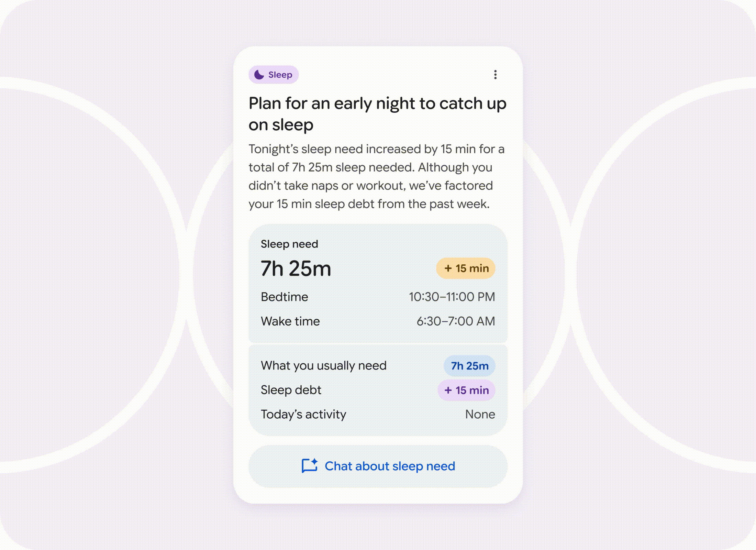Expand the What you usually need row
This screenshot has height=550, width=756.
click(378, 365)
